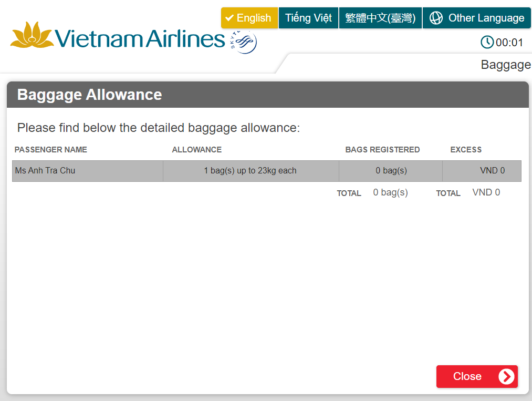
Task: Click the Vietnam Airlines wordmark
Action: [139, 39]
